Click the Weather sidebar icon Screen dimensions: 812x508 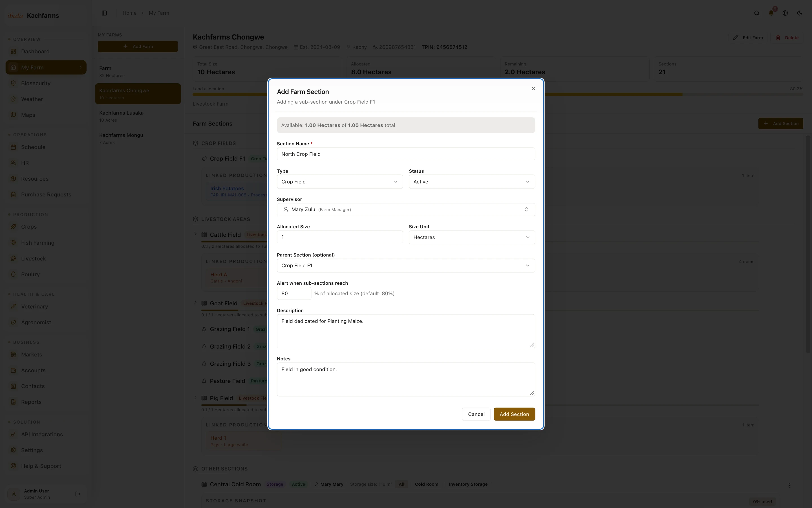coord(14,99)
